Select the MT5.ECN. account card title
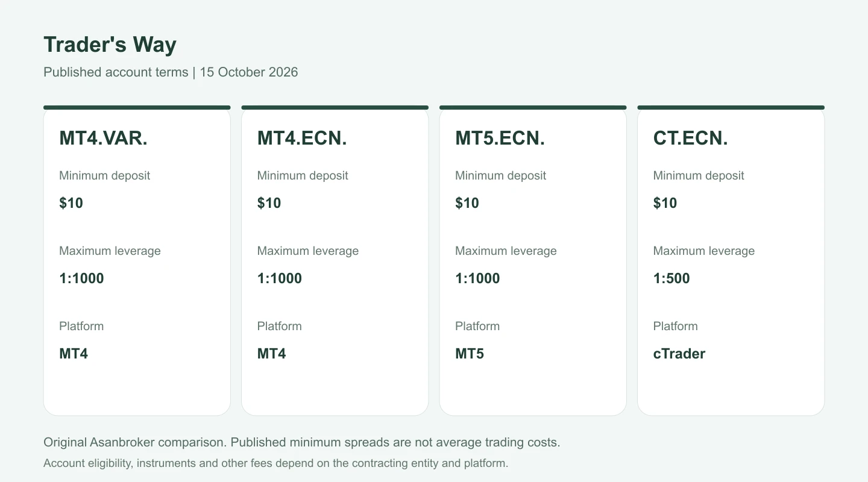The width and height of the screenshot is (868, 482). click(500, 139)
